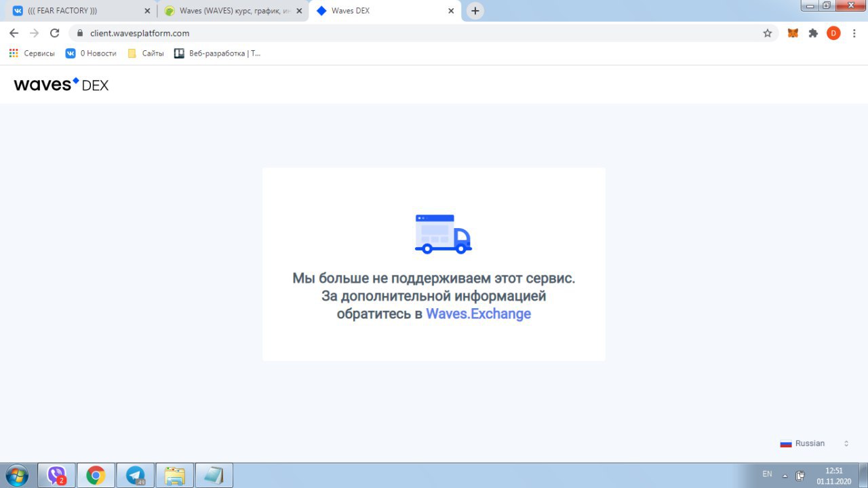The image size is (868, 488).
Task: Open the Windows Start menu
Action: pos(17,475)
